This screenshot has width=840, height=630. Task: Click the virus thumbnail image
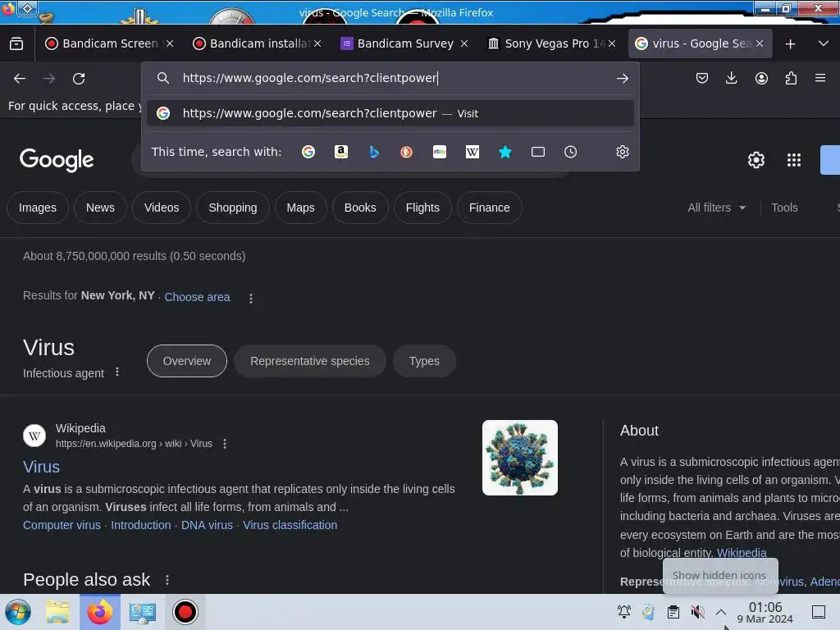tap(519, 458)
